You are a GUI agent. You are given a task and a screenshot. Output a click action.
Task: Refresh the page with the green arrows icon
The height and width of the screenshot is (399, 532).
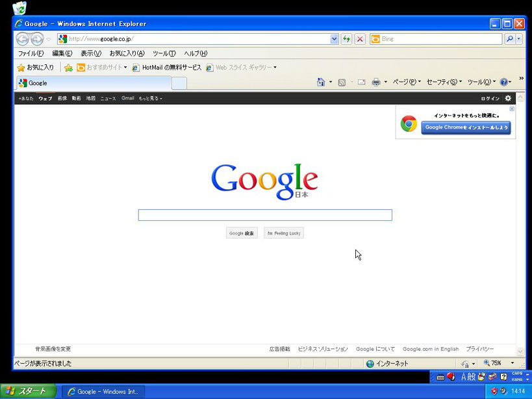click(346, 39)
